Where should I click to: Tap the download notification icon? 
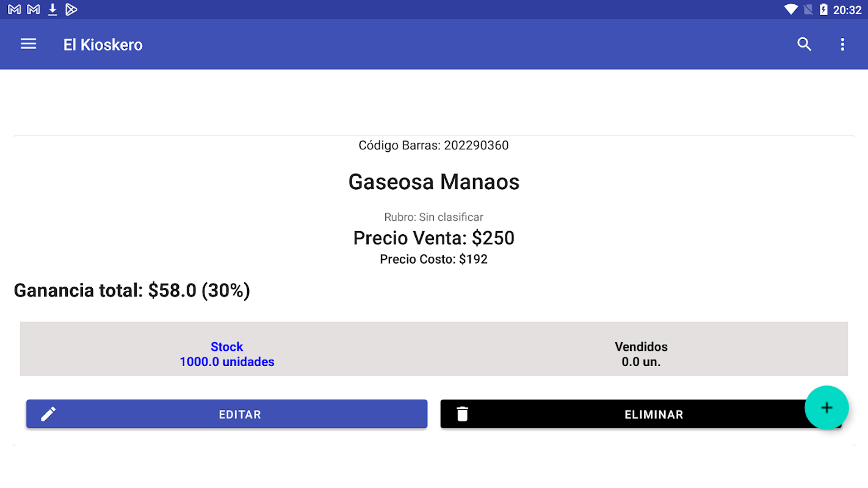[x=52, y=9]
